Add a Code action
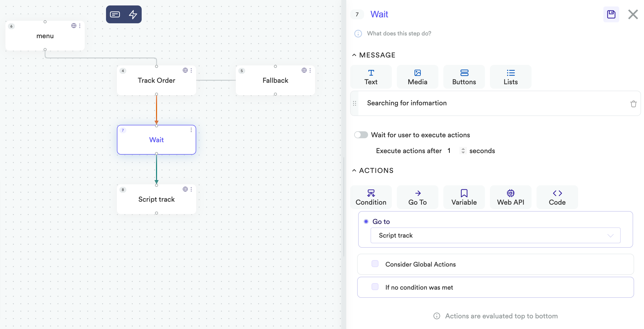Image resolution: width=644 pixels, height=329 pixels. tap(557, 197)
